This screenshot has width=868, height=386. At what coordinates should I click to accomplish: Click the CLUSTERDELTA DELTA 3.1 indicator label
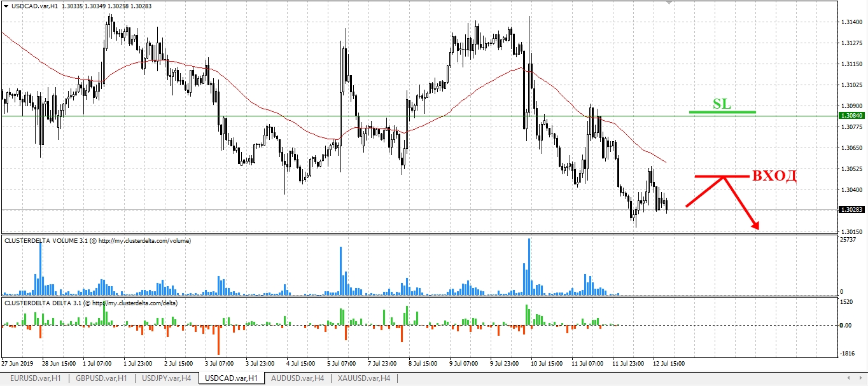91,303
